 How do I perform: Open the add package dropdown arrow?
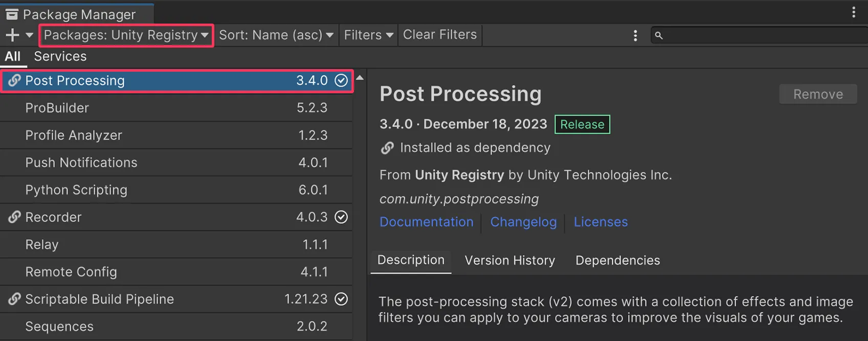(x=29, y=35)
